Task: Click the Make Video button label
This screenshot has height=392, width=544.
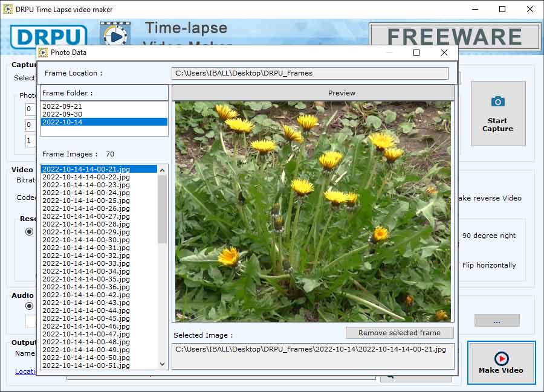Action: tap(501, 370)
